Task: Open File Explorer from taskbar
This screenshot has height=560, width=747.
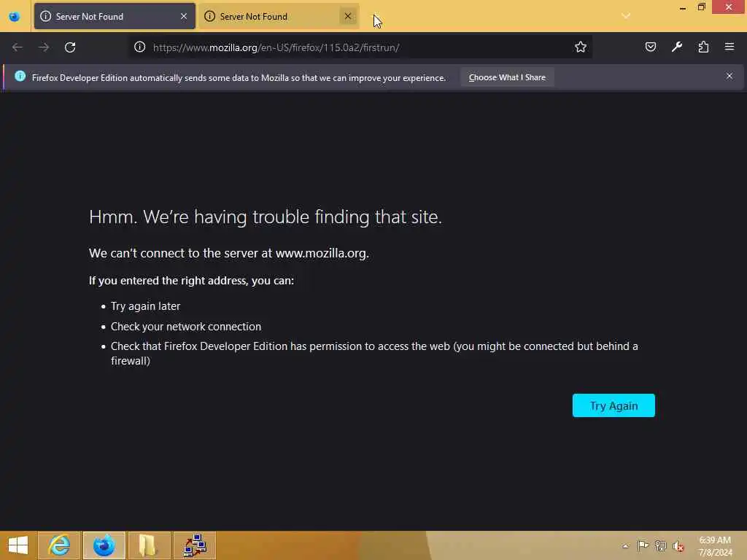Action: point(149,545)
